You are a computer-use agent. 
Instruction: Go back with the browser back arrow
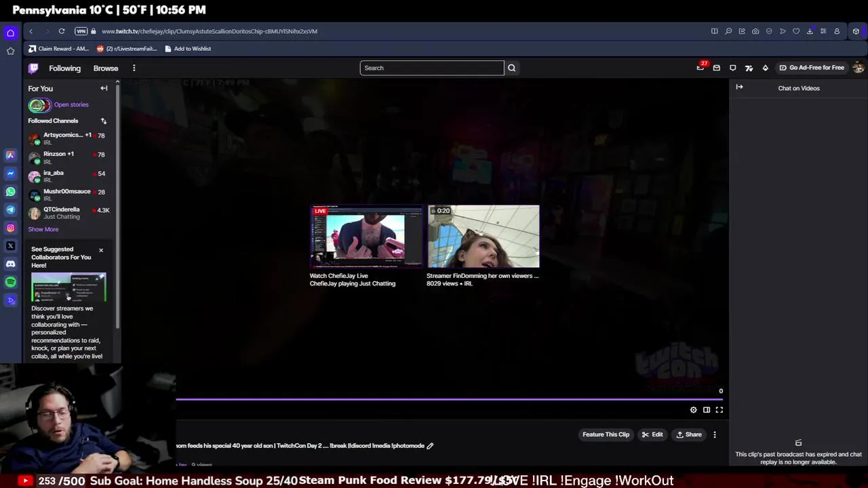(x=31, y=31)
